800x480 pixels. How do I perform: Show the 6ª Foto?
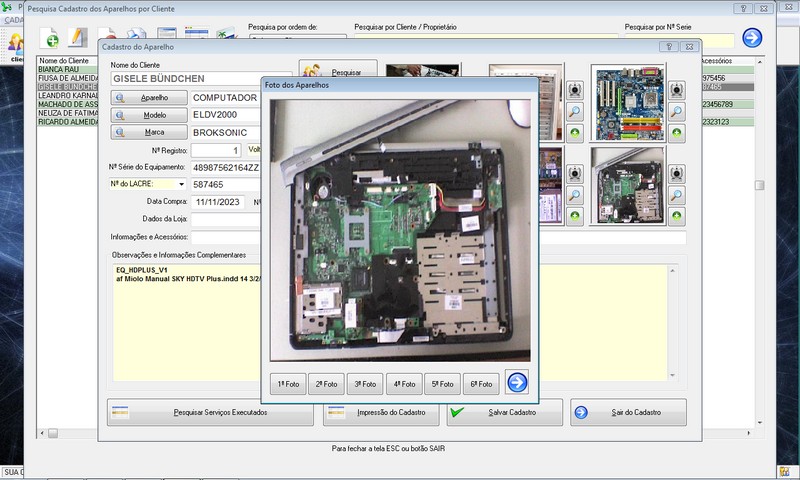pos(481,384)
